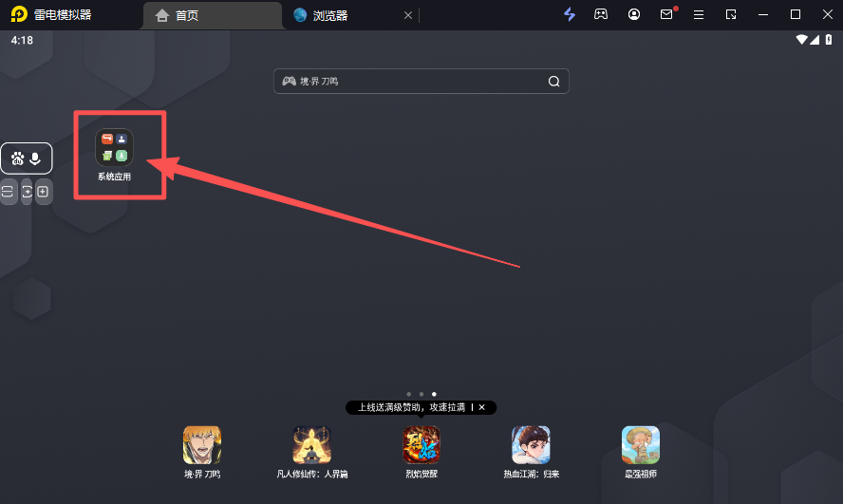Click the pop-out window icon
The image size is (843, 504).
click(731, 14)
